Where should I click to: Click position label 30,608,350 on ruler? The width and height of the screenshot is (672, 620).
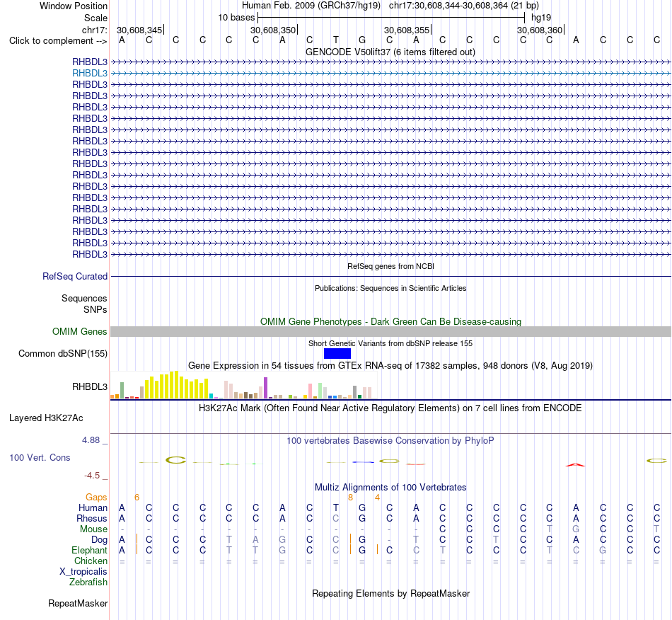tap(273, 30)
